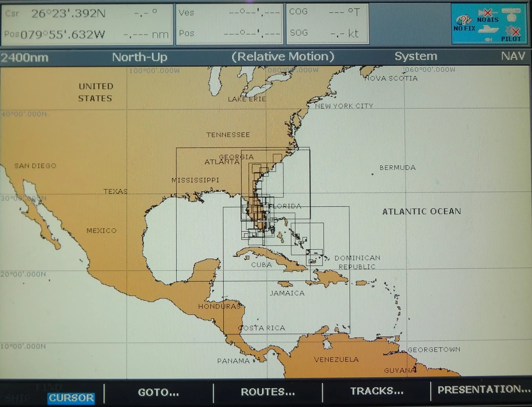Click the FIND button
The width and height of the screenshot is (532, 407).
click(x=49, y=386)
